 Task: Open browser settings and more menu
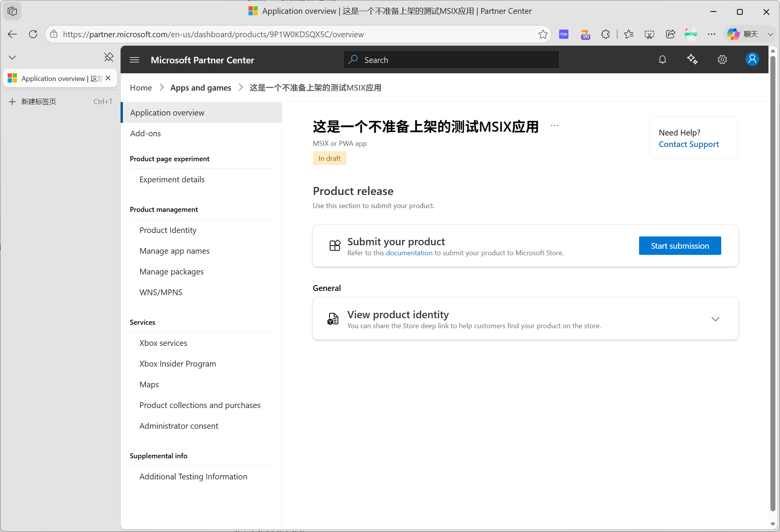coord(712,34)
